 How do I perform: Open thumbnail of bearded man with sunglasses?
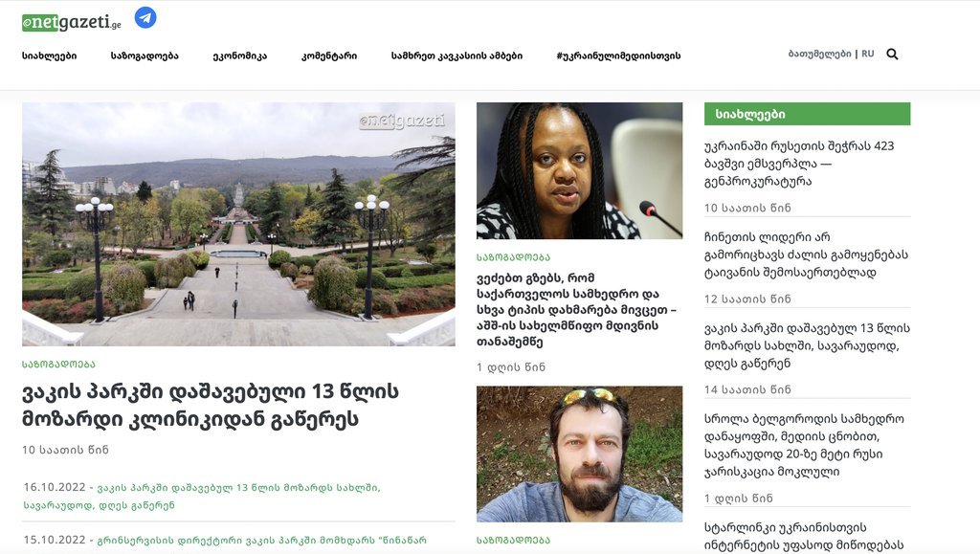pos(579,454)
